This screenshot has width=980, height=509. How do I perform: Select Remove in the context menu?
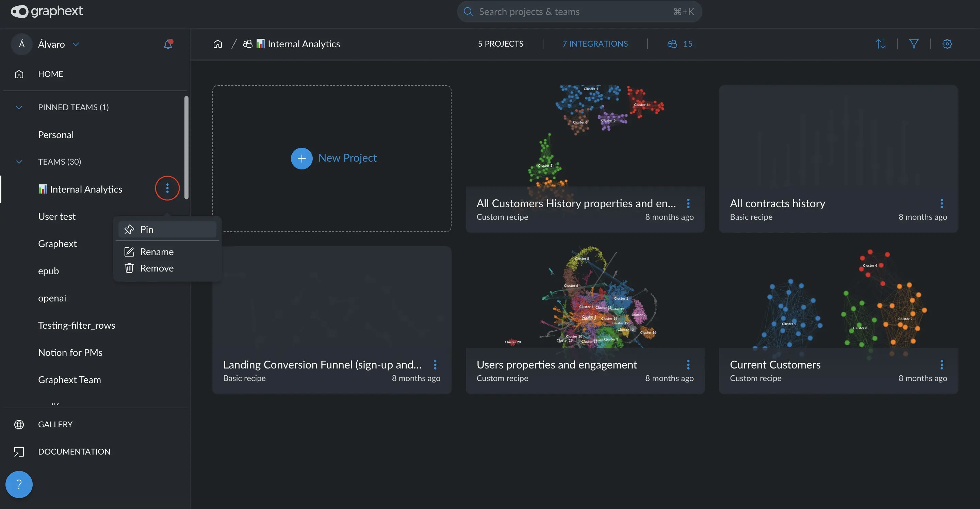click(x=157, y=268)
